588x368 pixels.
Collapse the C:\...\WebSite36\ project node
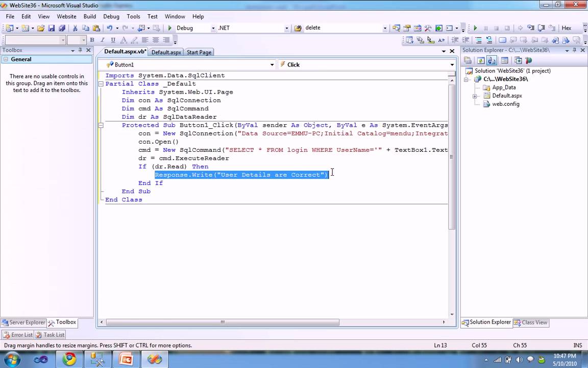point(466,80)
